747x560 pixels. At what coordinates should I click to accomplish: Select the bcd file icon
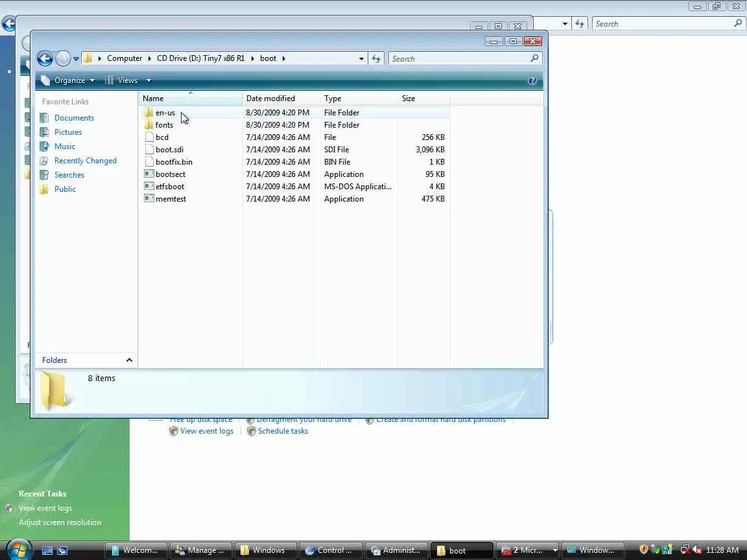point(148,137)
